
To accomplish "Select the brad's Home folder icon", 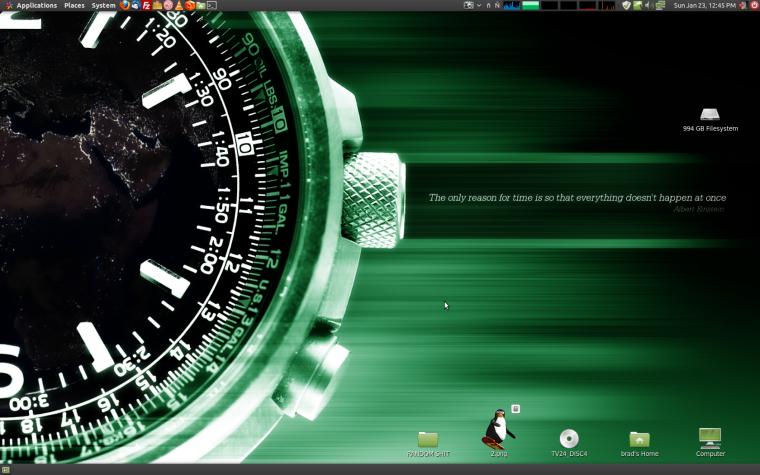I will 639,443.
